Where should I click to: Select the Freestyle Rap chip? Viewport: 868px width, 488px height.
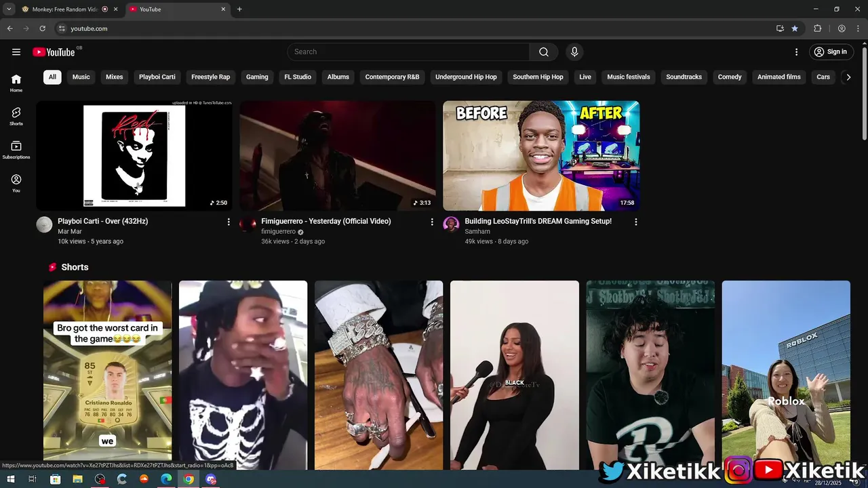point(211,77)
